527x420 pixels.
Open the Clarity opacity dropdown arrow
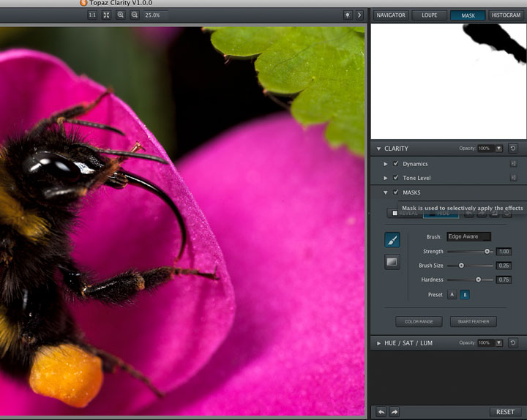(x=498, y=149)
